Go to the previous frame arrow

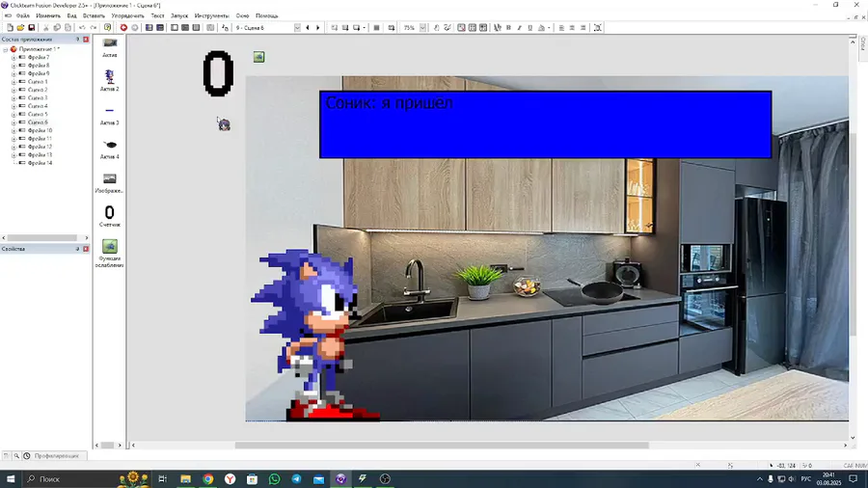coord(308,28)
